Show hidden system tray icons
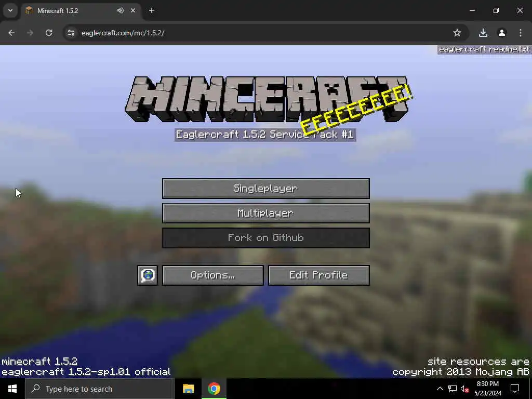The image size is (532, 399). [x=440, y=389]
